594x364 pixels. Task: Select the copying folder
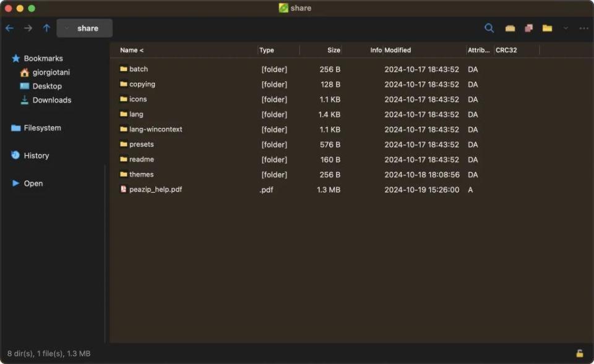tap(142, 84)
